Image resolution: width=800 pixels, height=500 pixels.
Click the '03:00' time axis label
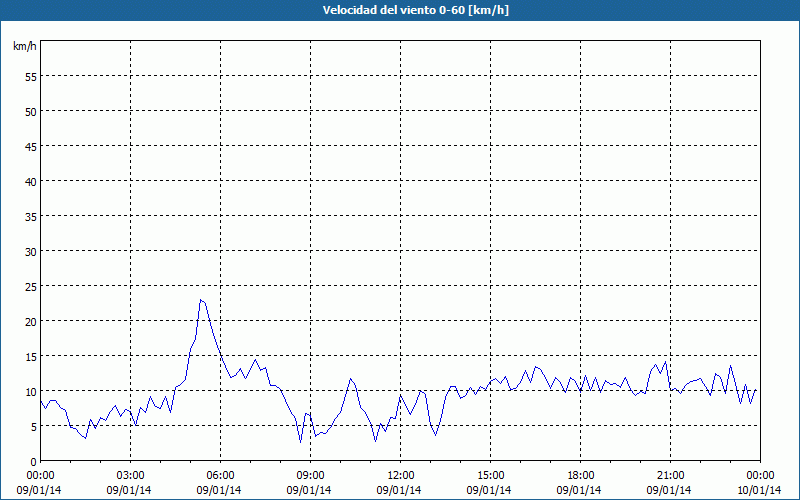(x=131, y=476)
